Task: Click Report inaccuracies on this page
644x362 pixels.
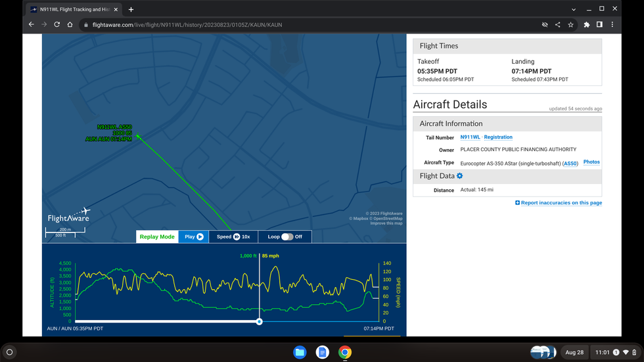Action: pos(561,203)
